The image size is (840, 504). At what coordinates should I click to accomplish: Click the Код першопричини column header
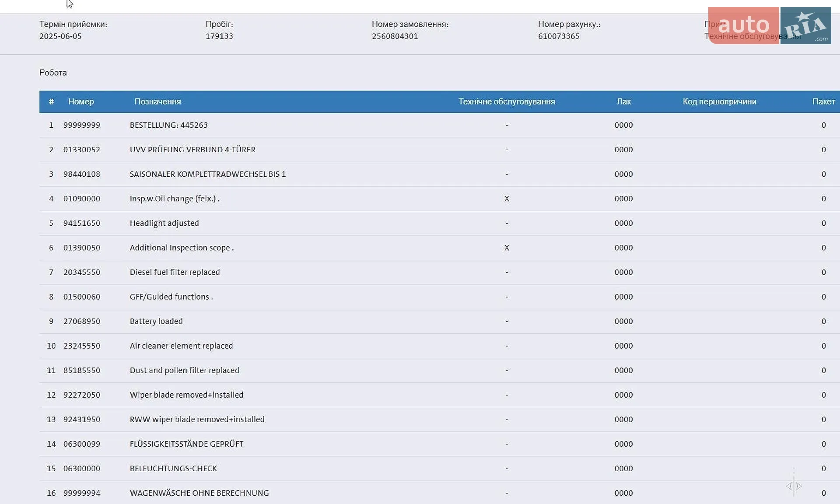pyautogui.click(x=719, y=101)
